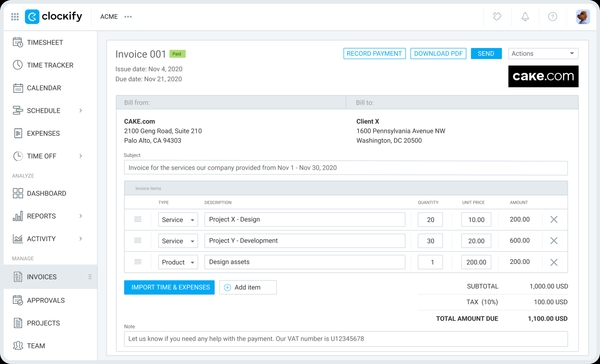Click the Project X - Design description field
600x364 pixels.
pos(305,220)
